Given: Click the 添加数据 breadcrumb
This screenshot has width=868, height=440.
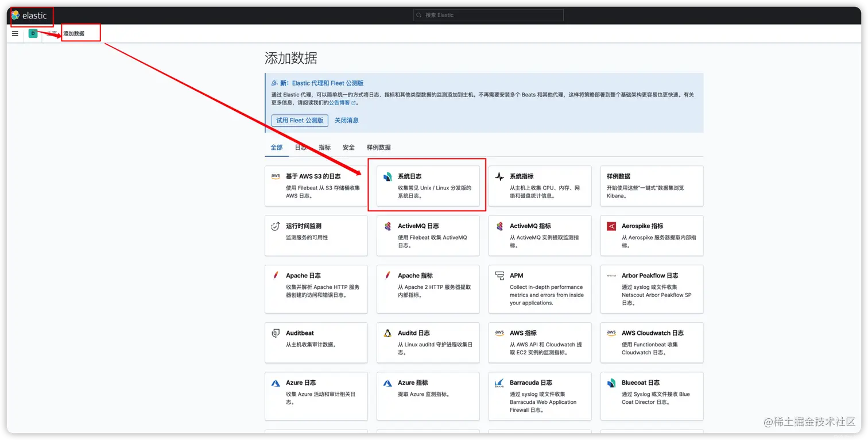Looking at the screenshot, I should [73, 33].
